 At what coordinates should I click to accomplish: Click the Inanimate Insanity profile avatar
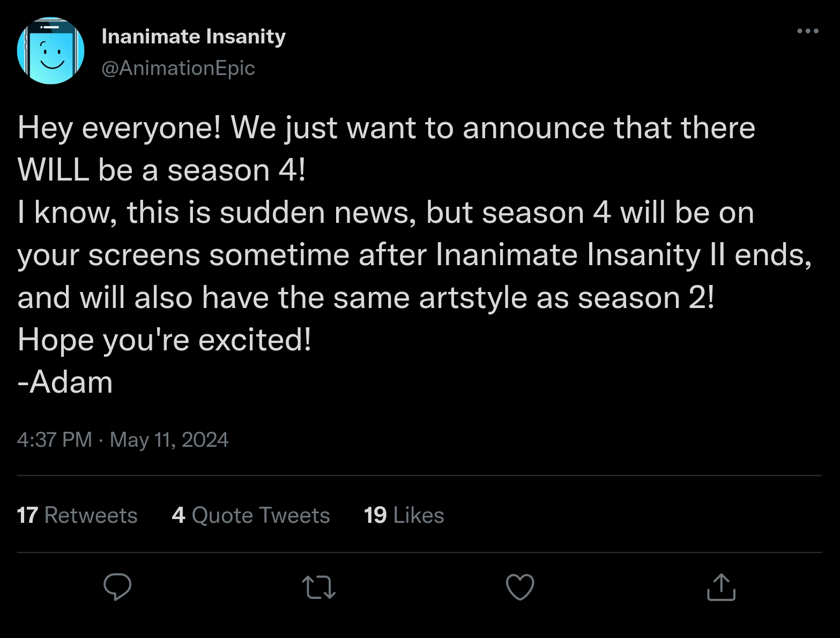(x=51, y=51)
